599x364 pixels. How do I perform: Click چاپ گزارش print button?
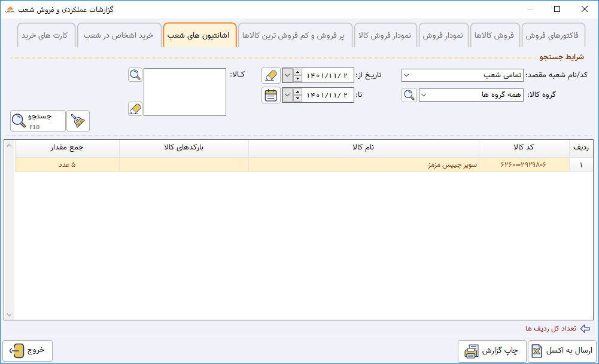pyautogui.click(x=492, y=351)
